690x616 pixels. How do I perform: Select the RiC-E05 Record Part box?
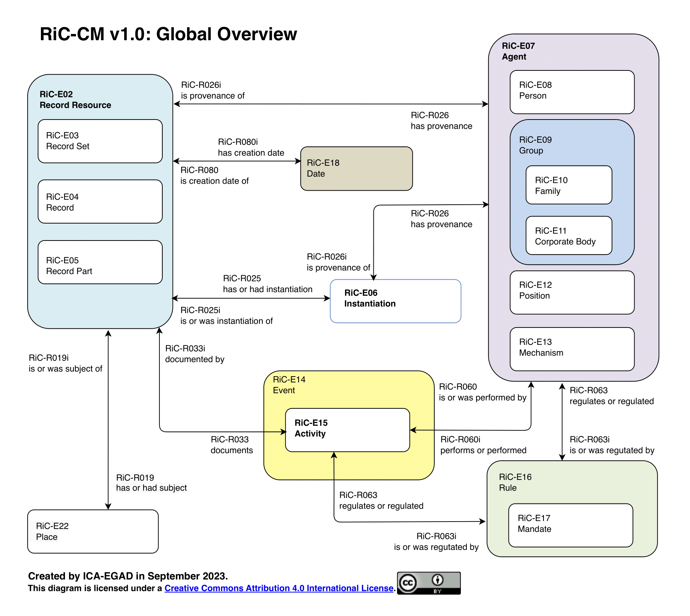[100, 262]
